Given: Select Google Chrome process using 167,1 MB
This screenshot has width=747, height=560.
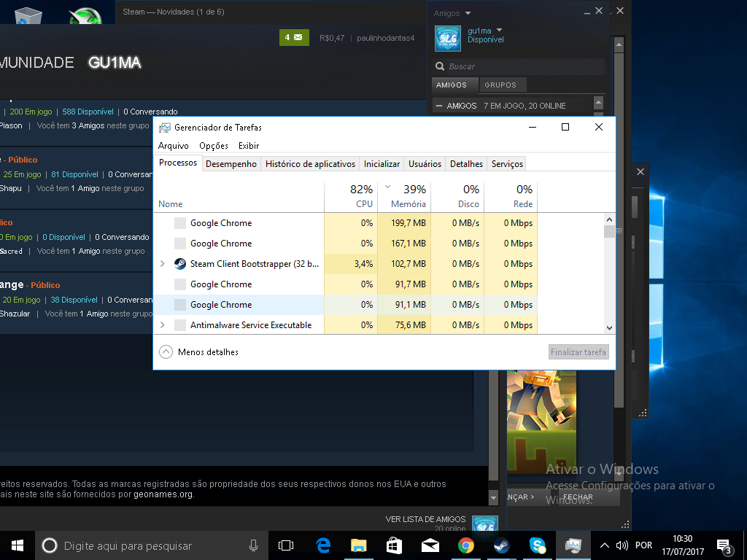Looking at the screenshot, I should click(346, 244).
